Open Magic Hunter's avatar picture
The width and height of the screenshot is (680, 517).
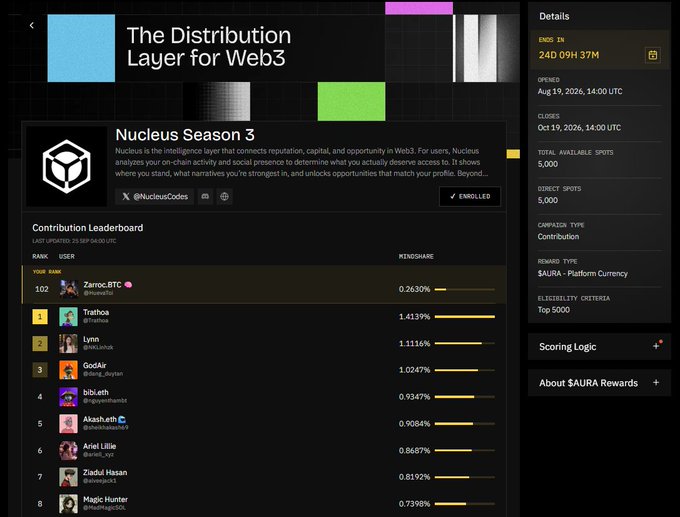pos(69,504)
